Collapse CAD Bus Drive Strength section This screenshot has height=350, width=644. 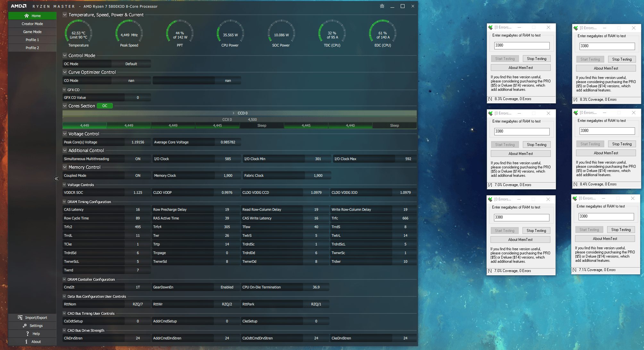click(x=64, y=330)
